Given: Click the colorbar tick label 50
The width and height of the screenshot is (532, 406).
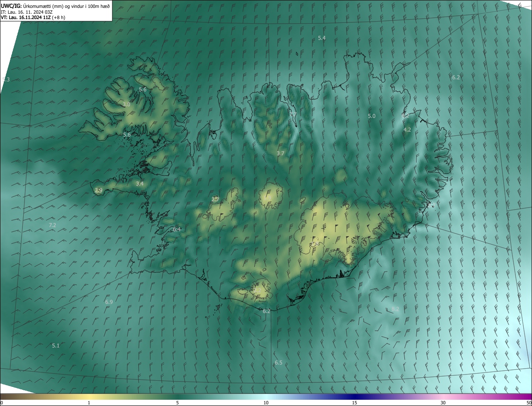Looking at the screenshot, I should [529, 403].
